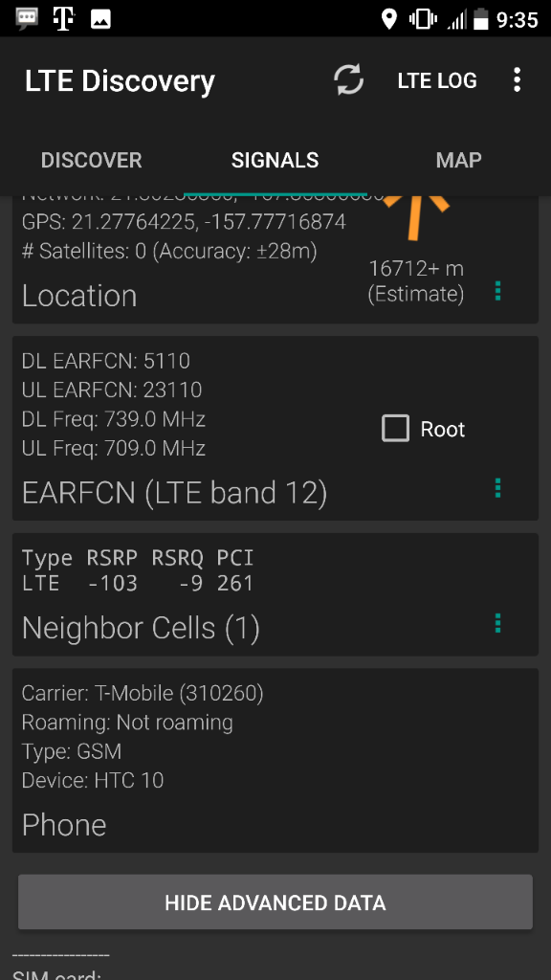Screen dimensions: 551x980
Task: Tap the T-Mobile notification icon
Action: click(x=64, y=19)
